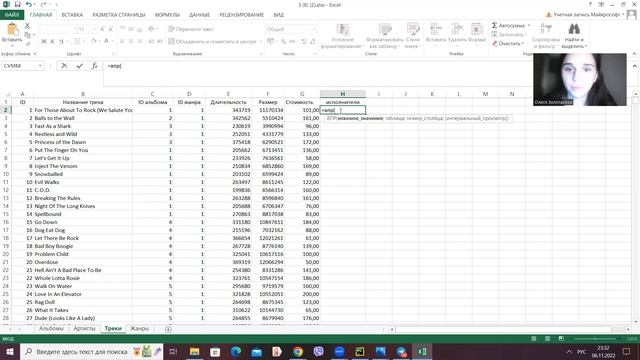The height and width of the screenshot is (360, 640).
Task: Increase the font size with the larger A
Action: [x=102, y=29]
